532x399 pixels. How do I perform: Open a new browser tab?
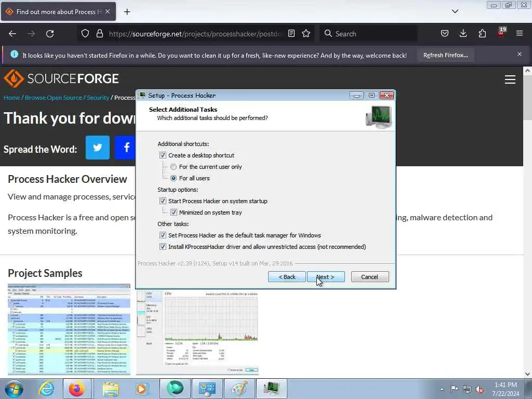tap(127, 11)
